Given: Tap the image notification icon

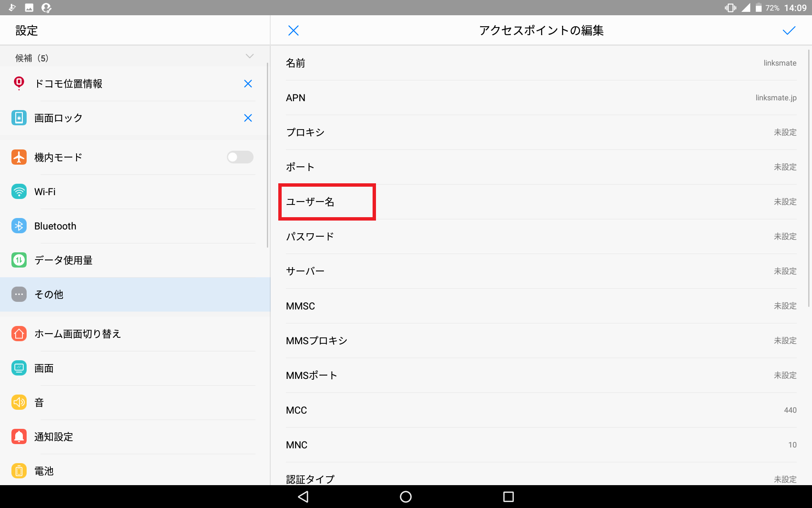Looking at the screenshot, I should click(x=29, y=8).
